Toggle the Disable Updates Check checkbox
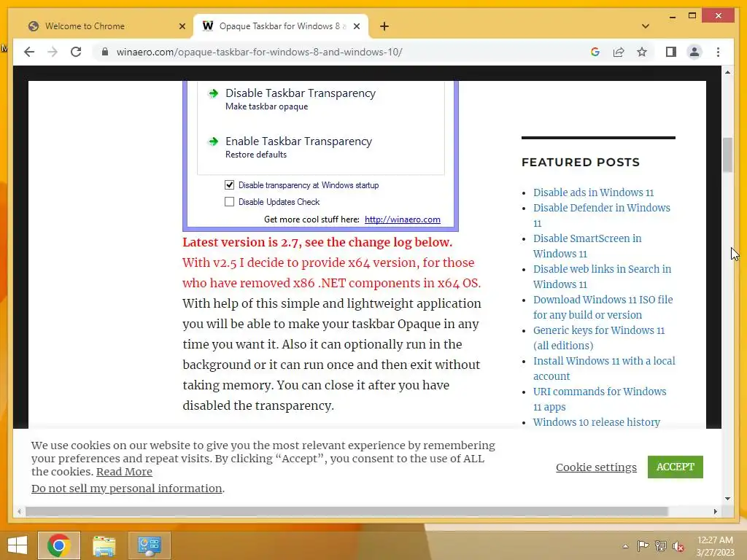 [229, 201]
